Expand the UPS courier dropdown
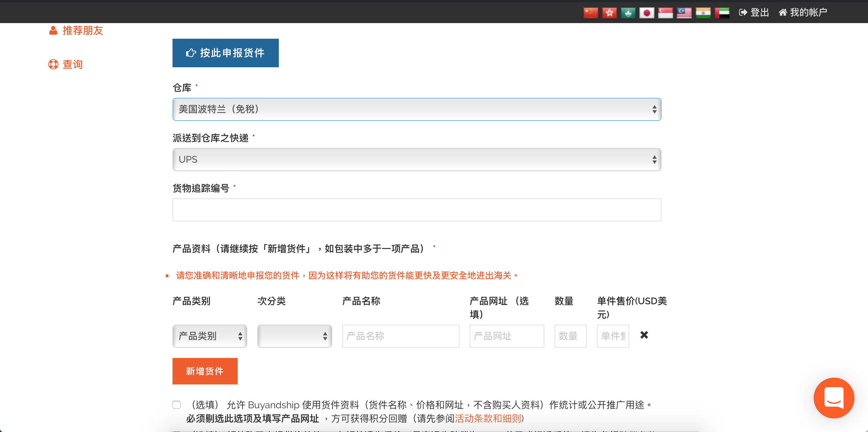Viewport: 868px width, 432px height. point(417,160)
